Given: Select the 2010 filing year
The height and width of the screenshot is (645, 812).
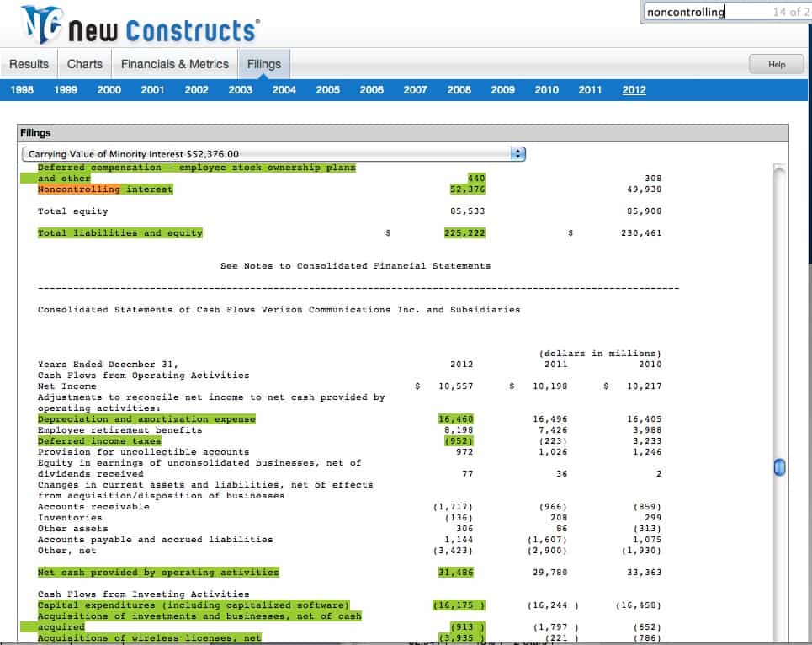Looking at the screenshot, I should [546, 90].
